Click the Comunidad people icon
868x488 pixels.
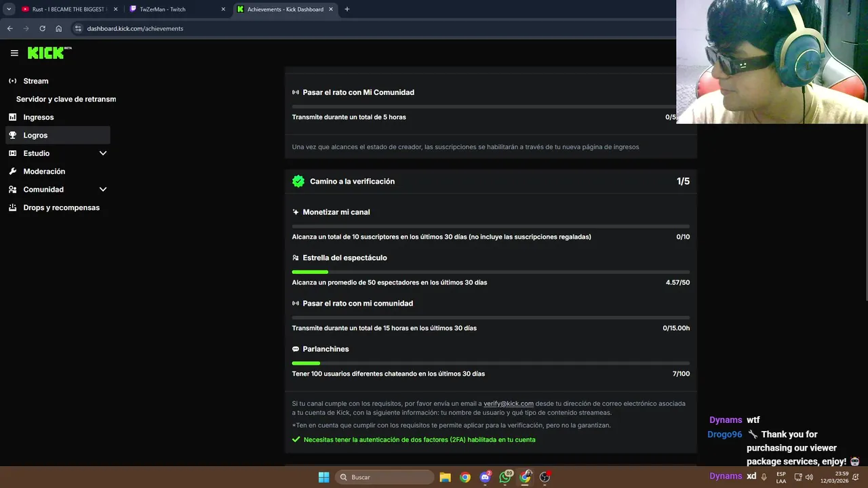pos(12,190)
